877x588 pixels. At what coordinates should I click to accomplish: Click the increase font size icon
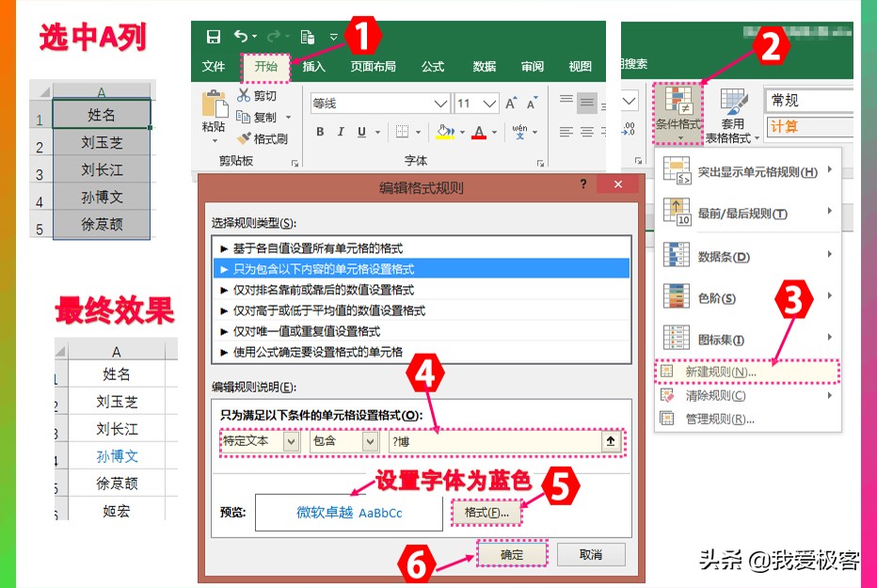point(511,103)
